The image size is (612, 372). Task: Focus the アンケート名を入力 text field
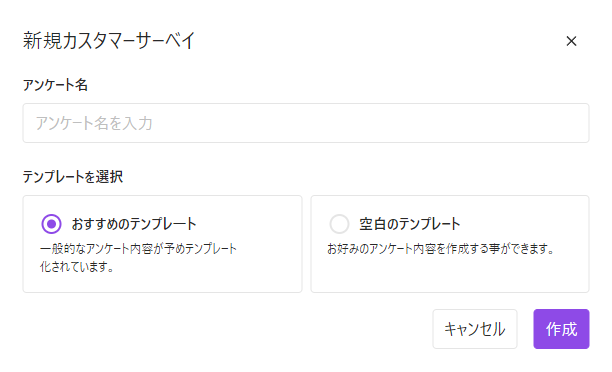point(306,123)
